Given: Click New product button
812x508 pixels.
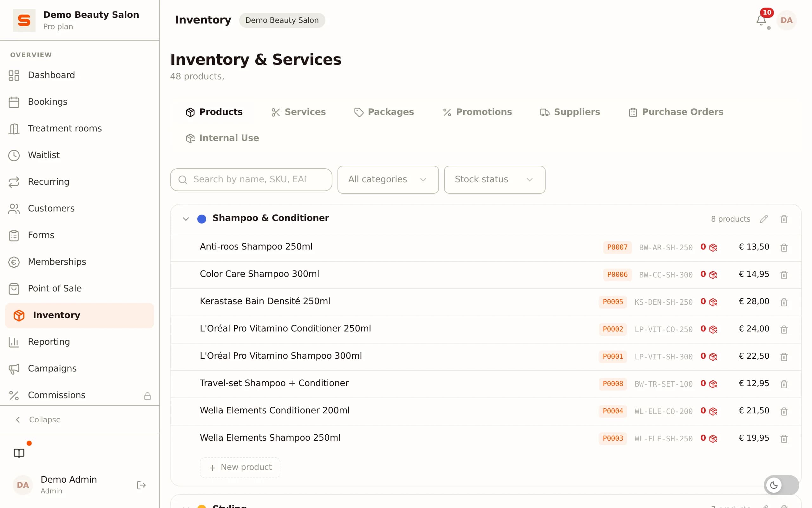Looking at the screenshot, I should click(240, 467).
